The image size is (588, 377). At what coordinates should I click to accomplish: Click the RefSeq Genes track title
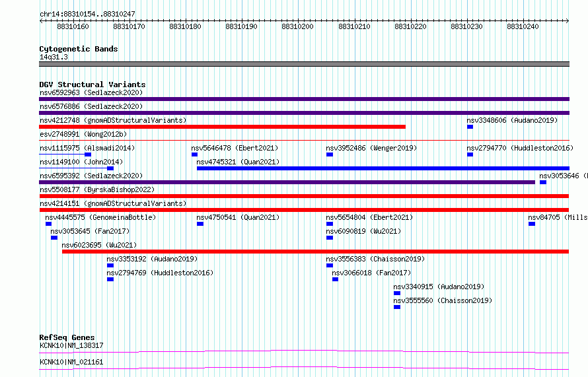[x=67, y=337]
